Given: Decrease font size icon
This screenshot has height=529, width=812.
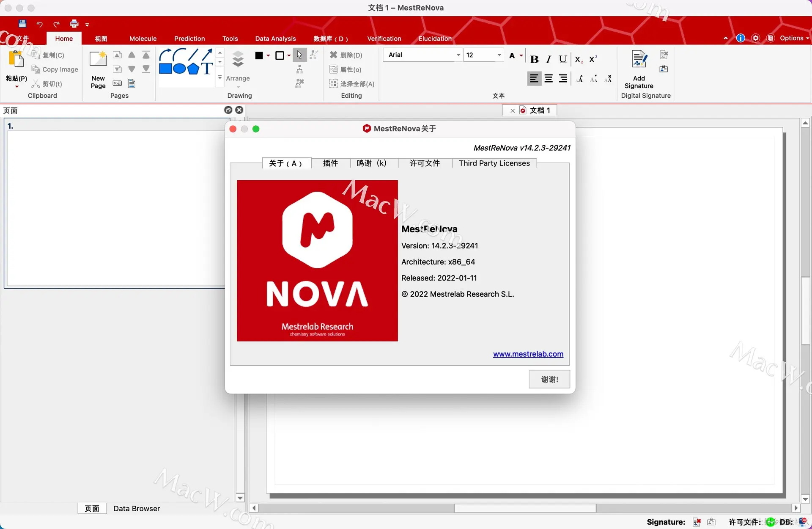Looking at the screenshot, I should point(594,79).
